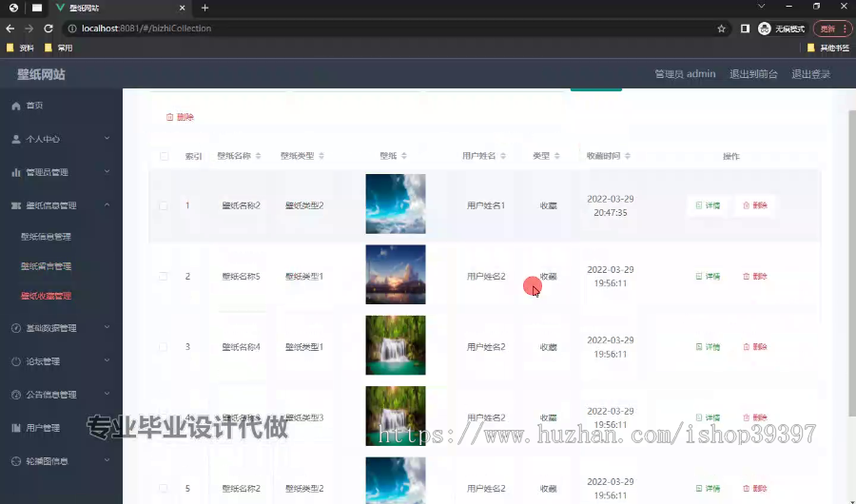Click the 壁纸信息管理 sidebar icon

pyautogui.click(x=16, y=205)
